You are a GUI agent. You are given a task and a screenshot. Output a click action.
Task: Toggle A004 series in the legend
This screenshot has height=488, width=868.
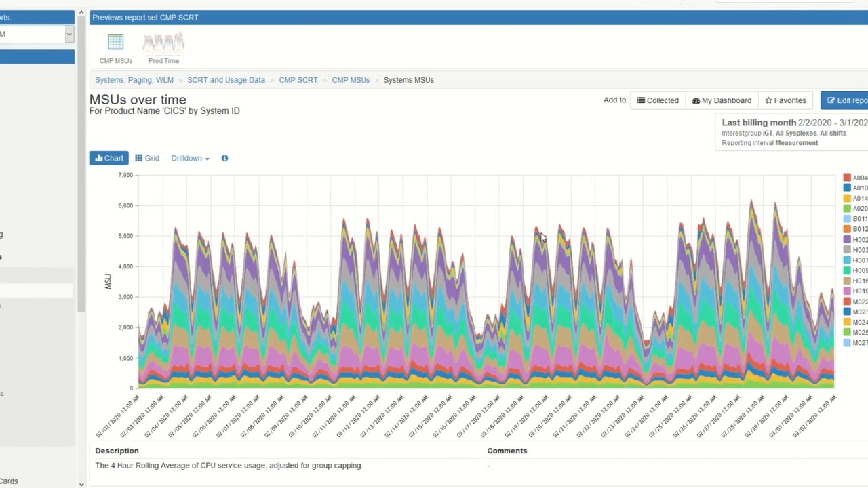[855, 178]
